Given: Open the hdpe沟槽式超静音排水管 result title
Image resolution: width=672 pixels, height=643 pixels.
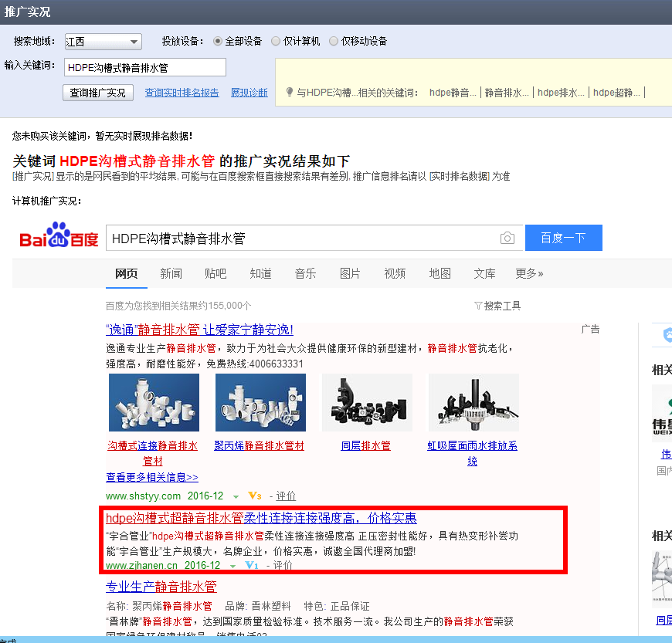Looking at the screenshot, I should [261, 518].
